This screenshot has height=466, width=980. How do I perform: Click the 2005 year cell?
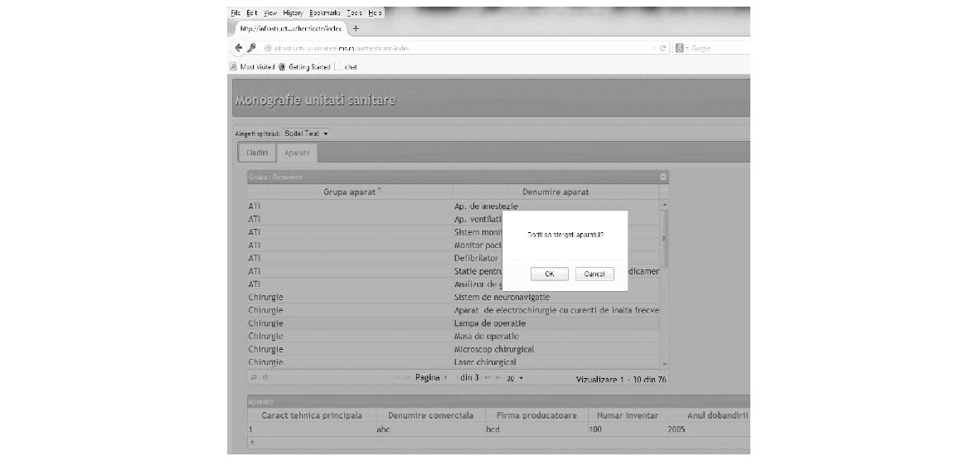click(708, 430)
